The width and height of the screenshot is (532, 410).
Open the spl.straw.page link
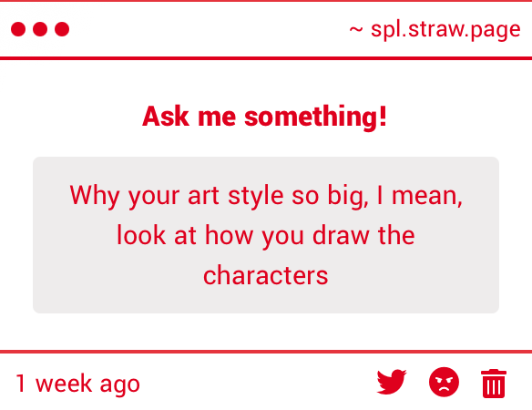point(445,30)
